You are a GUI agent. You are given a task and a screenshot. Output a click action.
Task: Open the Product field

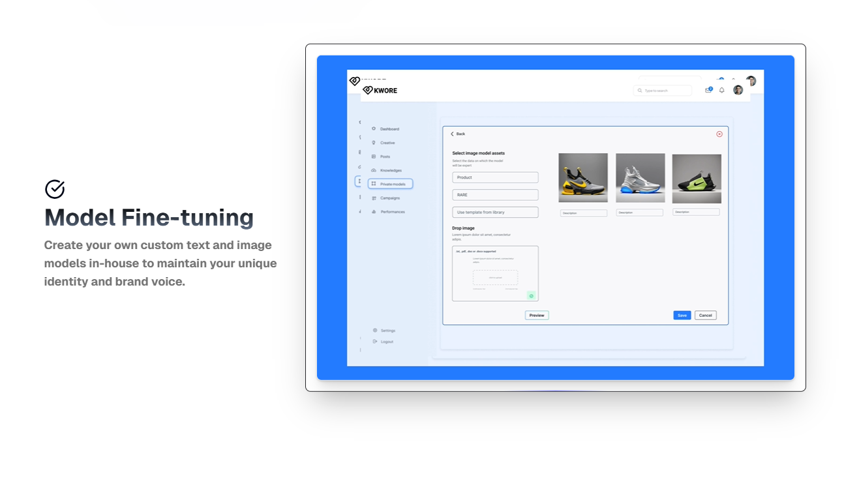pos(495,177)
